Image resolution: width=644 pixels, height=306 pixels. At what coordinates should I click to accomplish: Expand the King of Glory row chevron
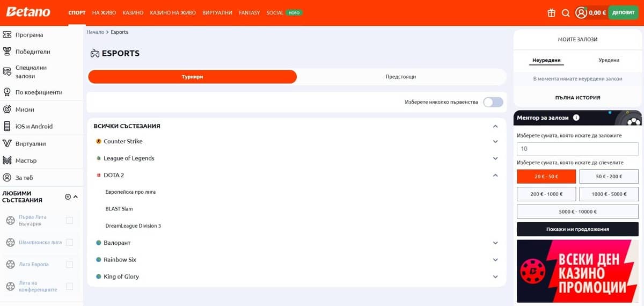[x=495, y=276]
